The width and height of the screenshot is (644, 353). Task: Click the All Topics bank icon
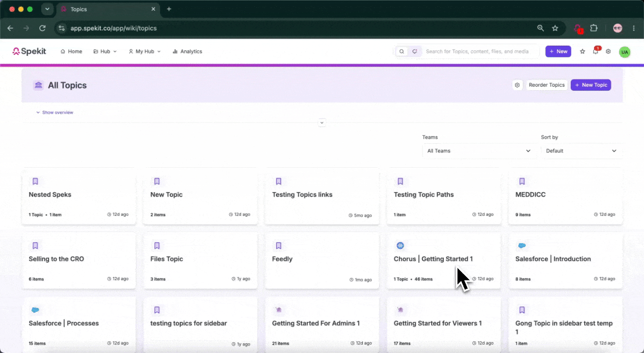click(x=38, y=85)
